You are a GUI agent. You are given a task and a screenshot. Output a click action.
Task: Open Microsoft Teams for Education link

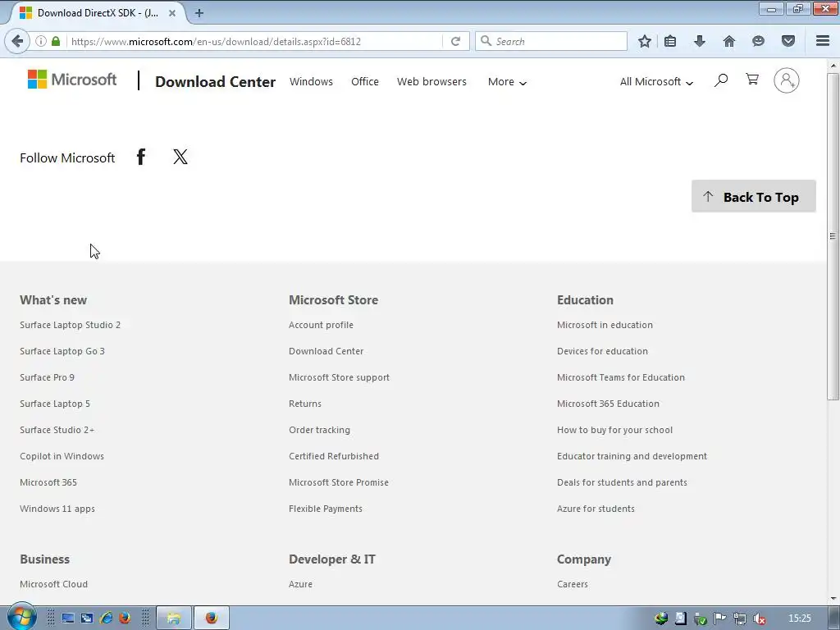point(621,377)
